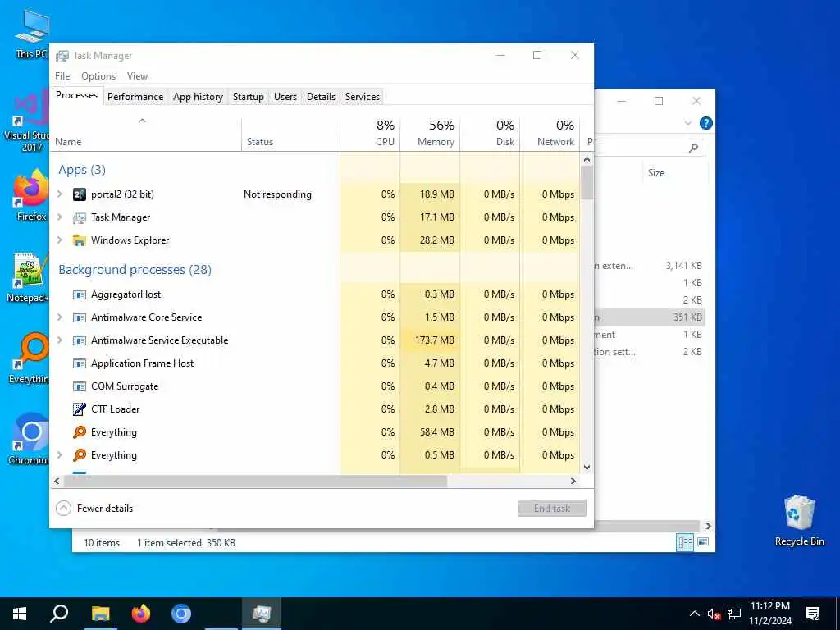
Task: Click the horizontal scrollbar right arrow
Action: (x=573, y=482)
